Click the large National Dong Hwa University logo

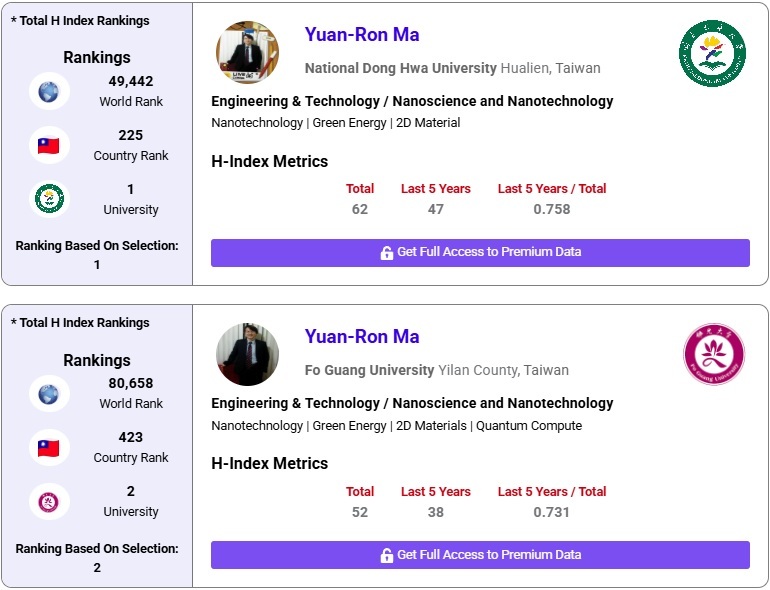point(713,53)
